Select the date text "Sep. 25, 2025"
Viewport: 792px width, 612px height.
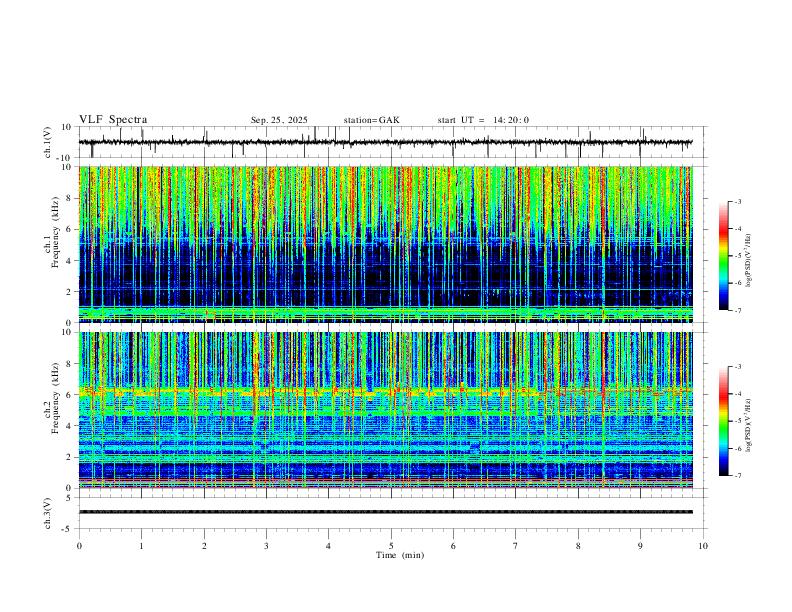tap(279, 120)
